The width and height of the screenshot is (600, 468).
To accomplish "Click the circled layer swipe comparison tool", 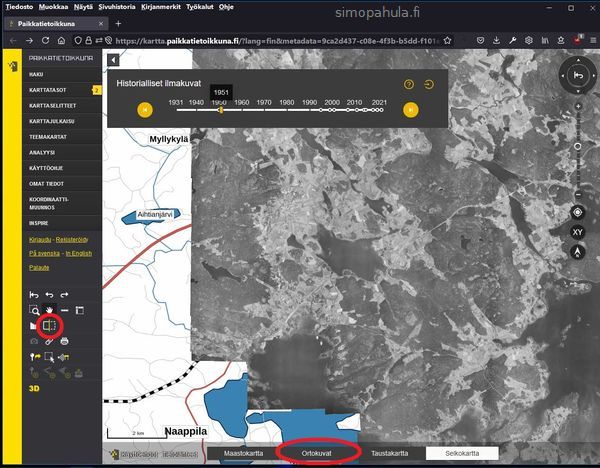I will [x=48, y=325].
